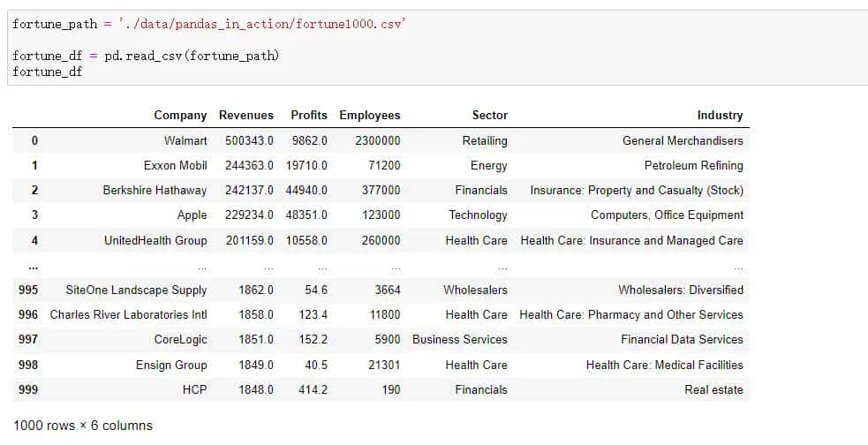Click the Berkshire Hathaway cell
This screenshot has width=868, height=445.
click(x=155, y=190)
